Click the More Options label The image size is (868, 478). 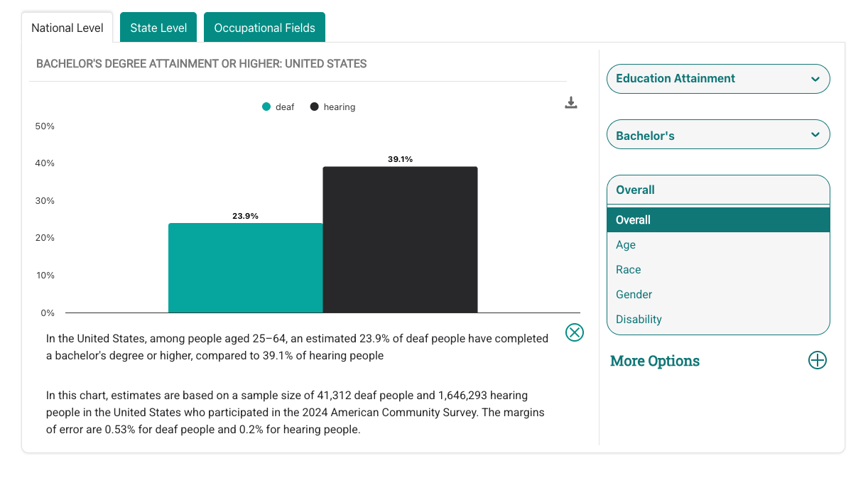click(655, 361)
